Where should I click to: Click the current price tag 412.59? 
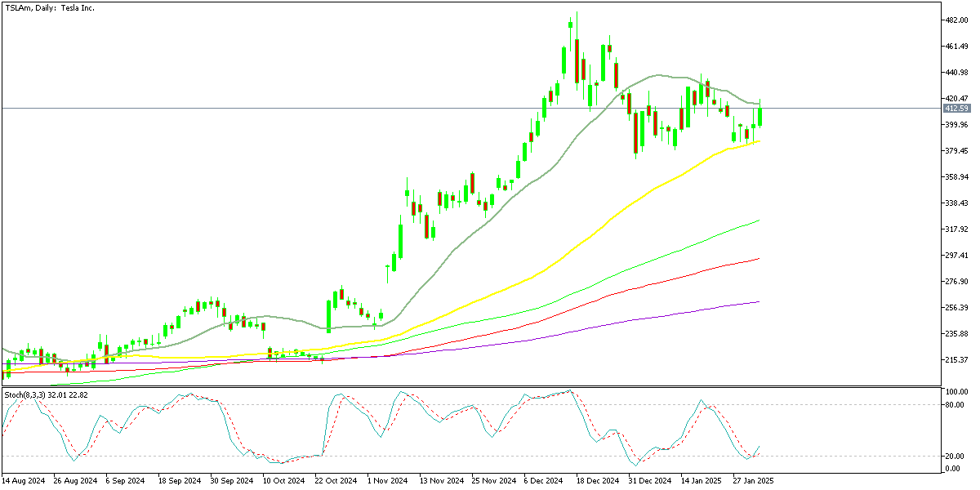[956, 109]
